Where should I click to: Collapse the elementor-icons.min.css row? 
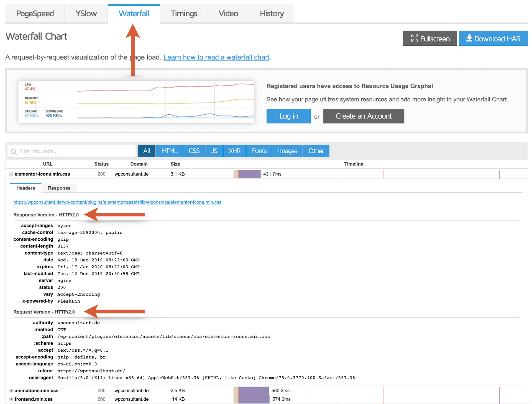tap(11, 174)
